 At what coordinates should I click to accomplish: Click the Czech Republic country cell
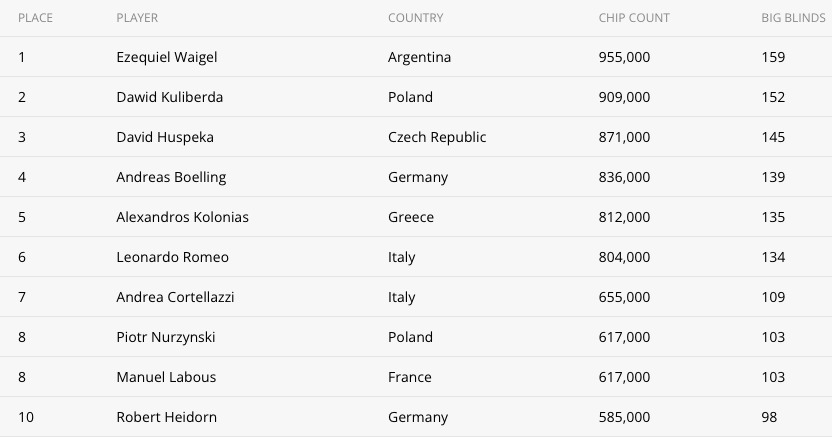(437, 137)
